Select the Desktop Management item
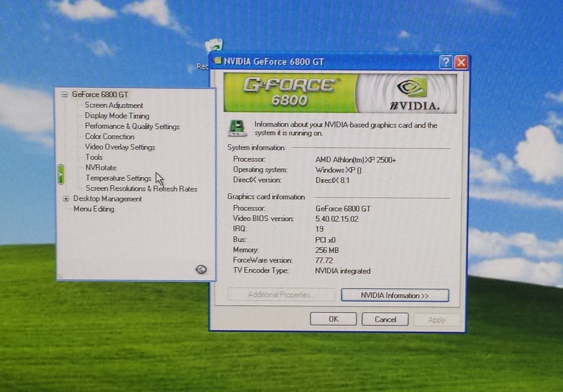 (x=107, y=198)
